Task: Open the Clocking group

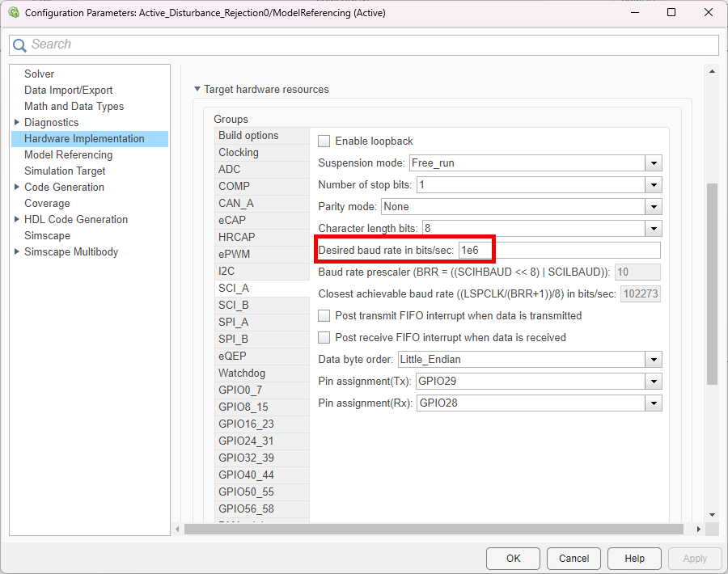Action: 262,153
